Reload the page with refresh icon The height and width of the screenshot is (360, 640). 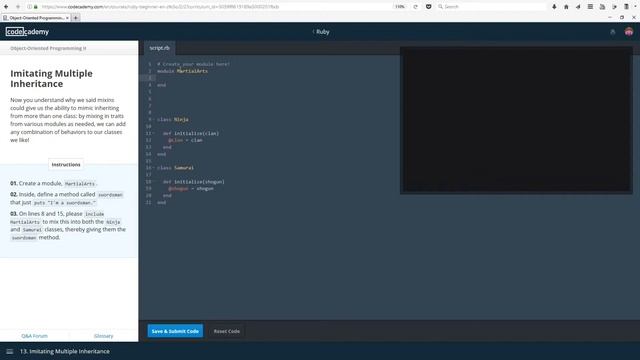coord(416,7)
